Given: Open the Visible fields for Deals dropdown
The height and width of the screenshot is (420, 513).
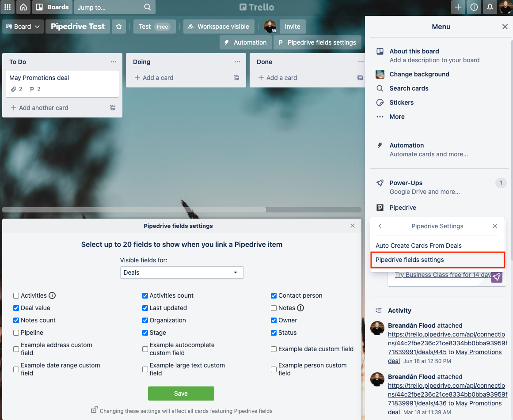Looking at the screenshot, I should point(182,272).
